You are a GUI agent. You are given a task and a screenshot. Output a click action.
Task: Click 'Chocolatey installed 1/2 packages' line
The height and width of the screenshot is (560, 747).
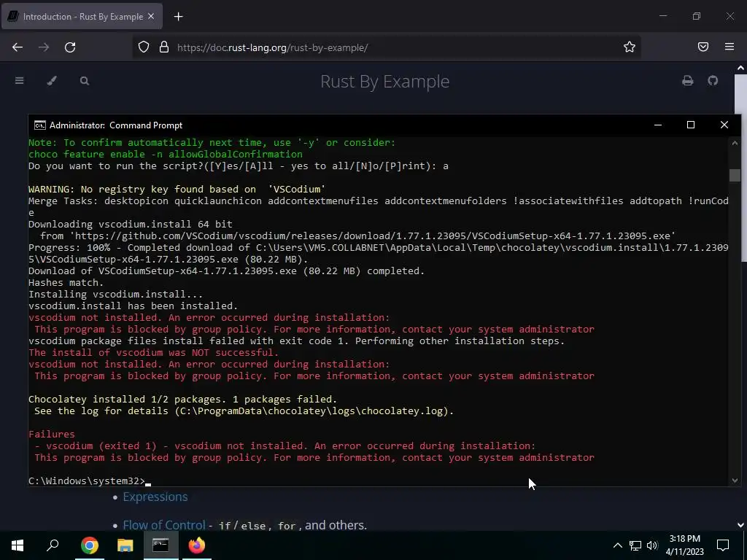[182, 400]
